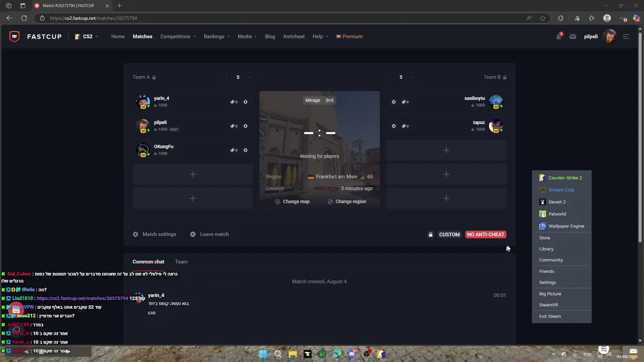Open settings gear for OKungFu
This screenshot has height=362, width=644.
coord(246,150)
